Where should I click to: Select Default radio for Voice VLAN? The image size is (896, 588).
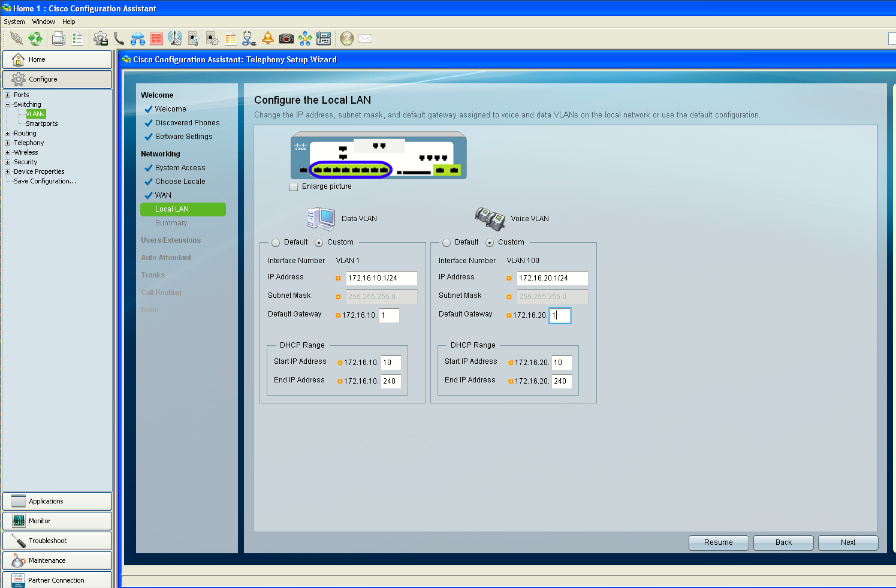click(x=447, y=243)
